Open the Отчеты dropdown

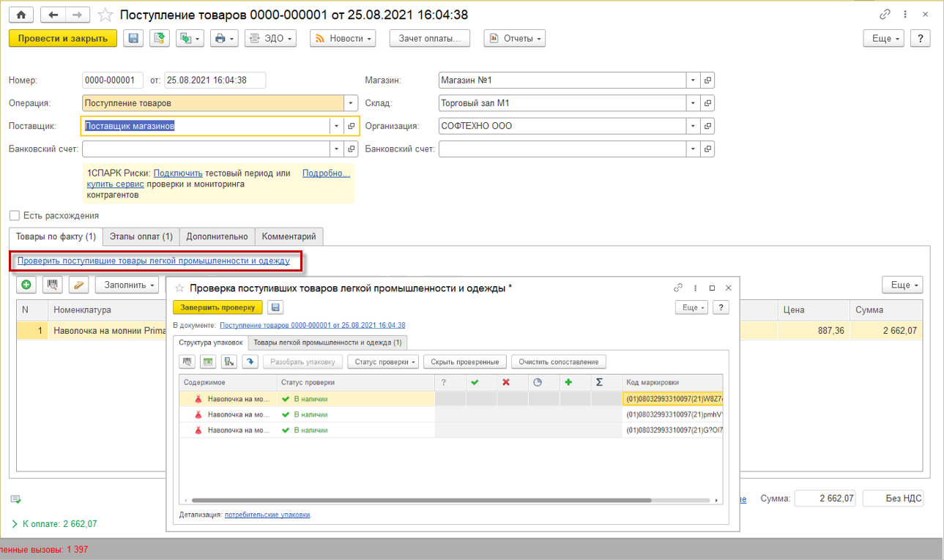pyautogui.click(x=514, y=39)
